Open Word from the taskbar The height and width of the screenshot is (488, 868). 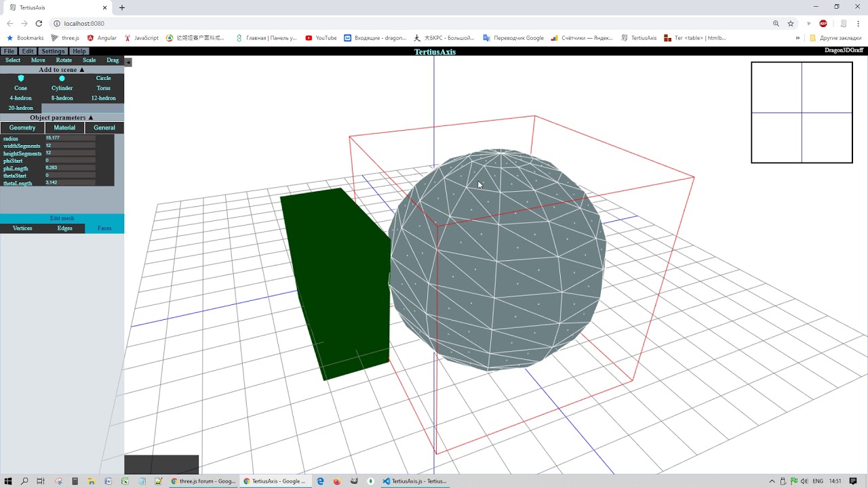(108, 481)
